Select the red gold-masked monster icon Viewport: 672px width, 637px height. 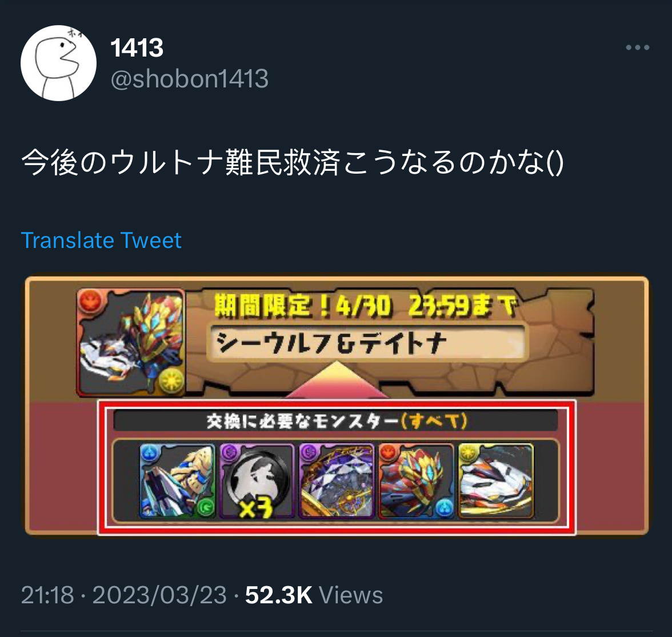click(416, 481)
